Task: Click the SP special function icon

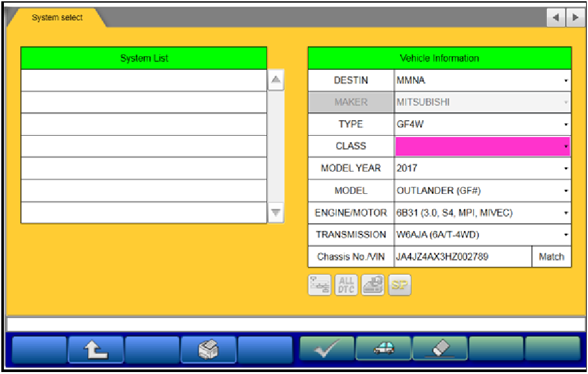Action: coord(399,285)
